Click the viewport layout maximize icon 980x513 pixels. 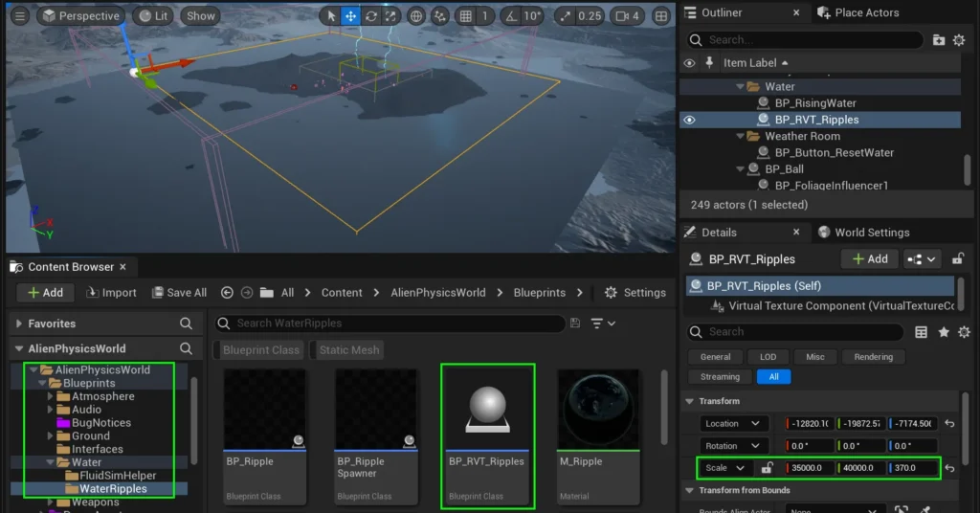[x=661, y=16]
